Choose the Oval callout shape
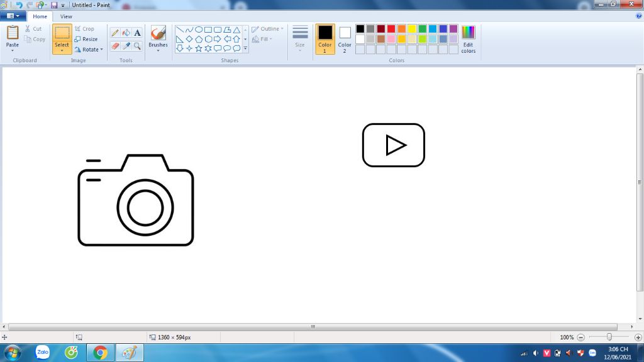 point(227,48)
